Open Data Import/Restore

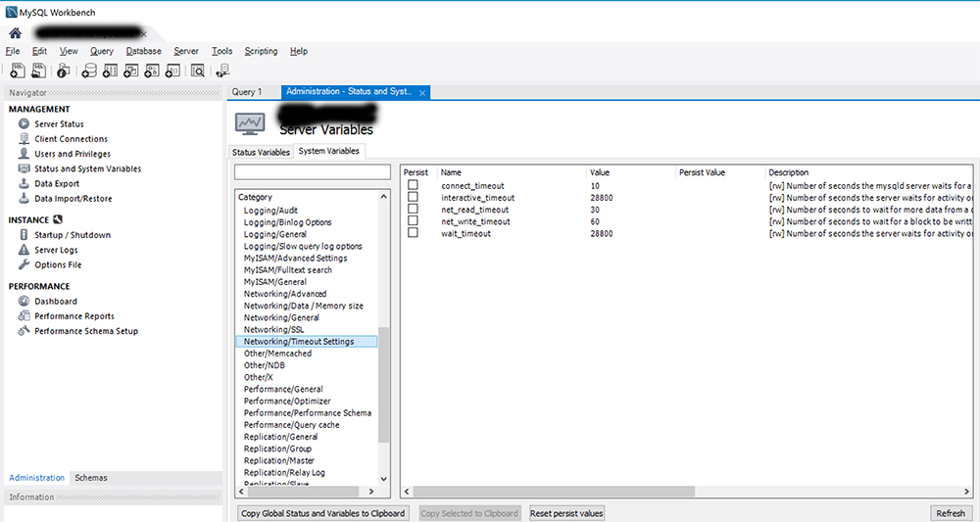tap(73, 199)
